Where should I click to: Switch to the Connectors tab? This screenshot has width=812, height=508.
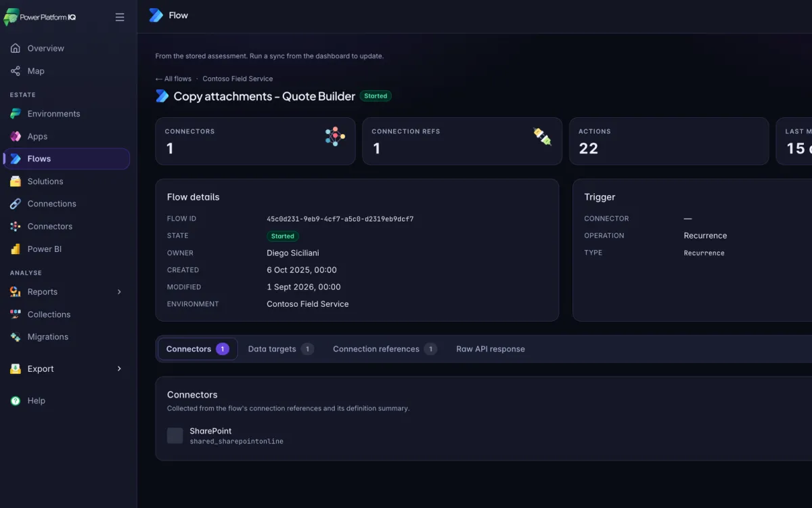point(198,349)
